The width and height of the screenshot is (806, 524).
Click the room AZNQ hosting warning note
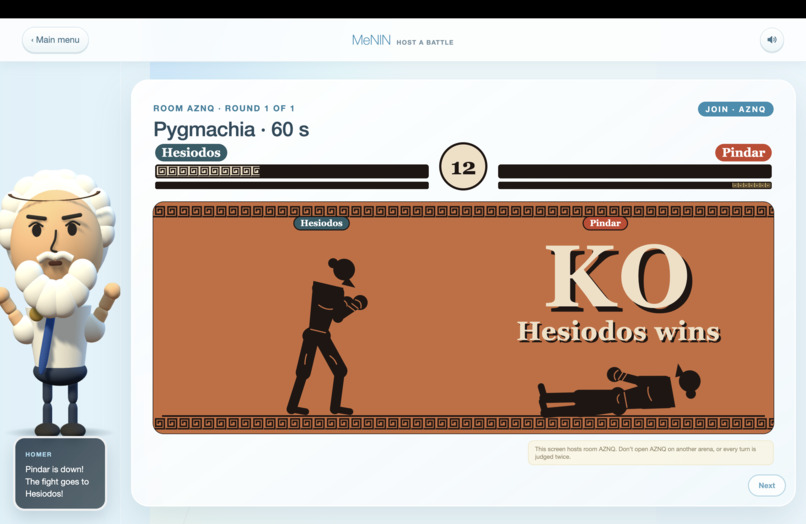click(x=651, y=453)
